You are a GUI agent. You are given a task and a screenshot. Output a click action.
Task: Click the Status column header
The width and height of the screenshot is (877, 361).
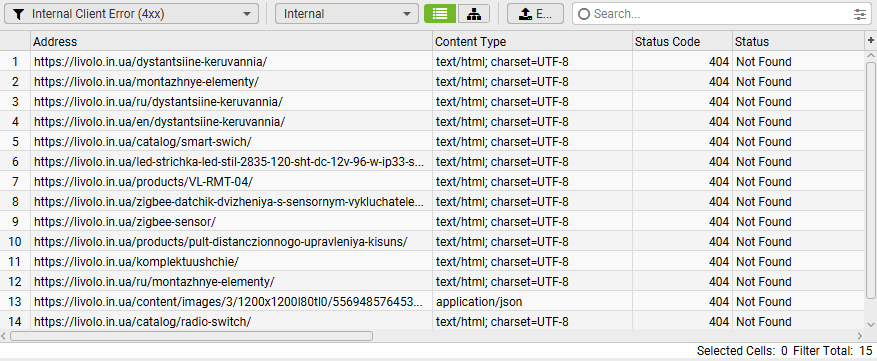pos(798,41)
